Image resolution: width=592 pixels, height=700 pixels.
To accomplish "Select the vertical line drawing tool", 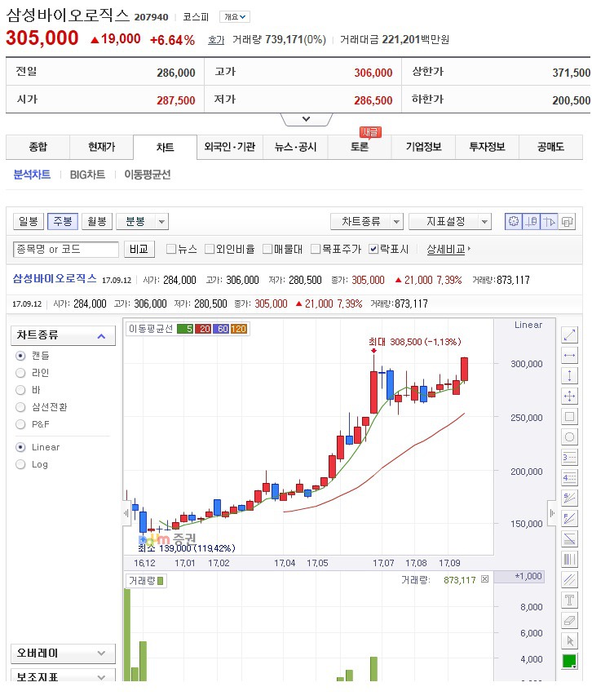I will 569,375.
